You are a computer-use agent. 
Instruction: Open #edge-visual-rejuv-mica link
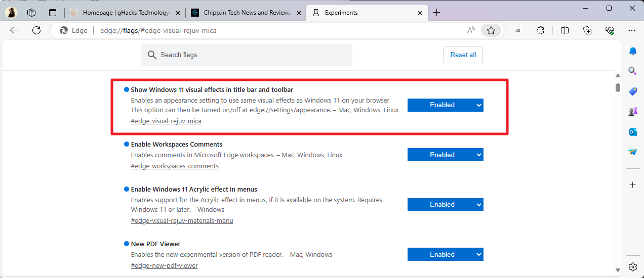coord(166,121)
